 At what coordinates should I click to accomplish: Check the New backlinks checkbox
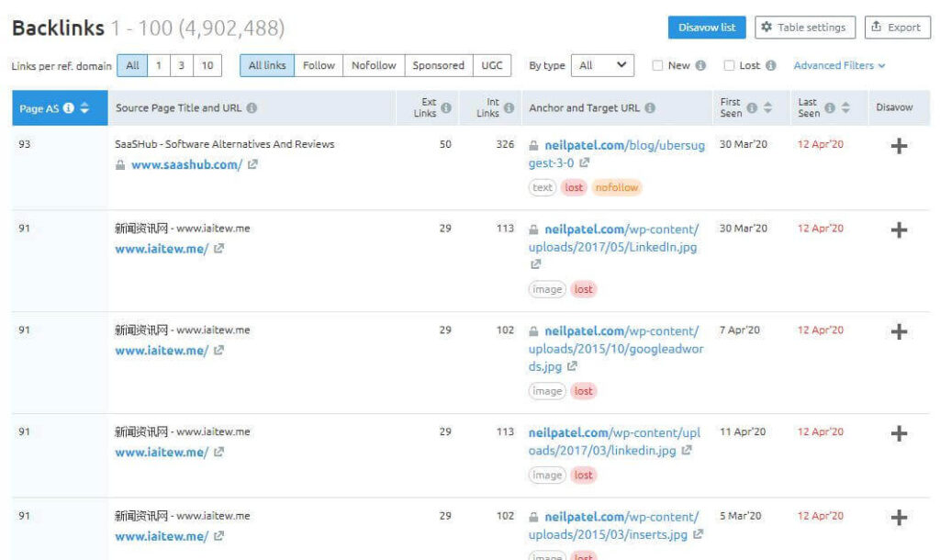tap(657, 65)
